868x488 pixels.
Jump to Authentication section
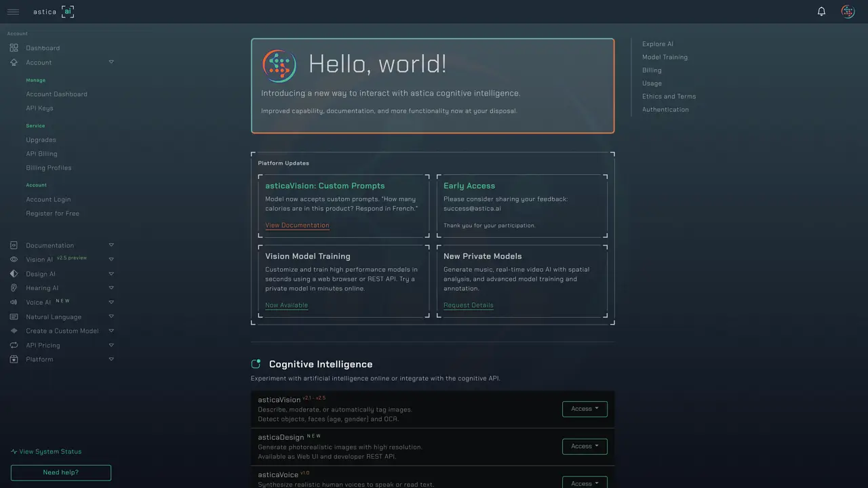pyautogui.click(x=665, y=109)
